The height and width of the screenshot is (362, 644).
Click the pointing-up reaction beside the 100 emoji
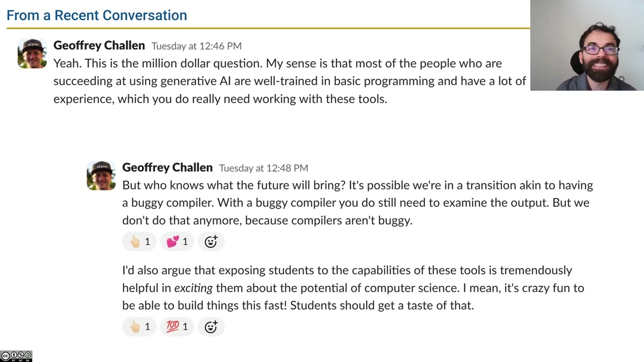pos(139,327)
